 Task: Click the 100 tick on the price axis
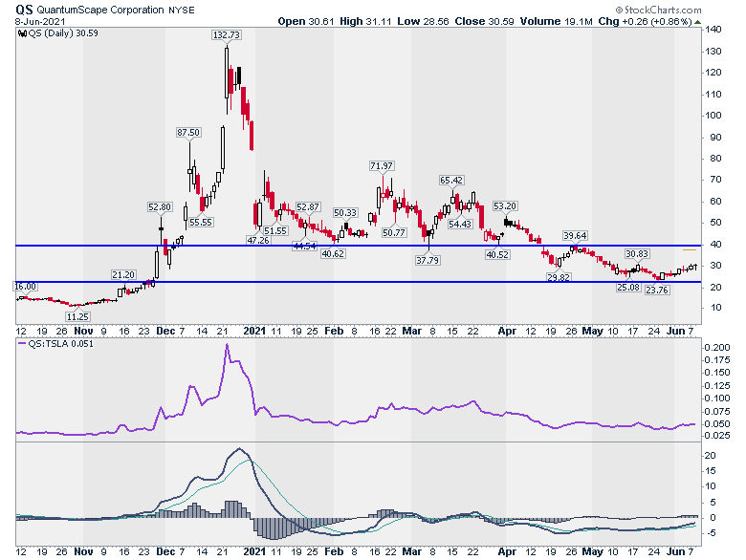(713, 116)
